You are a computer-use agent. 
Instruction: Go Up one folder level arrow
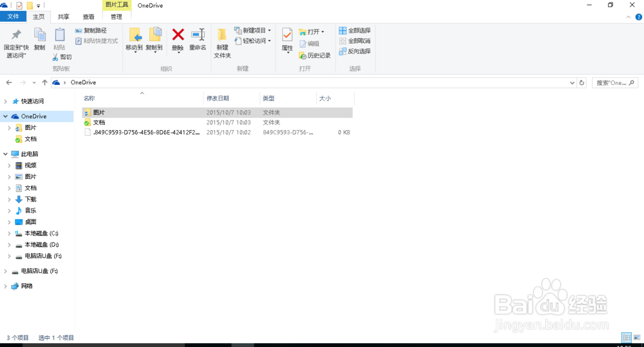[44, 82]
